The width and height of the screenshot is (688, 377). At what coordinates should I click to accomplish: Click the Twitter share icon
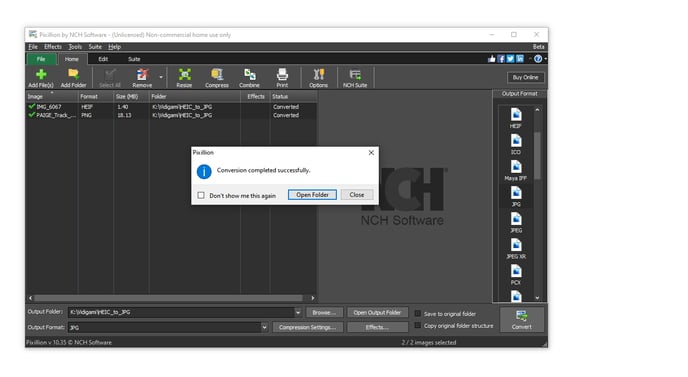[510, 59]
